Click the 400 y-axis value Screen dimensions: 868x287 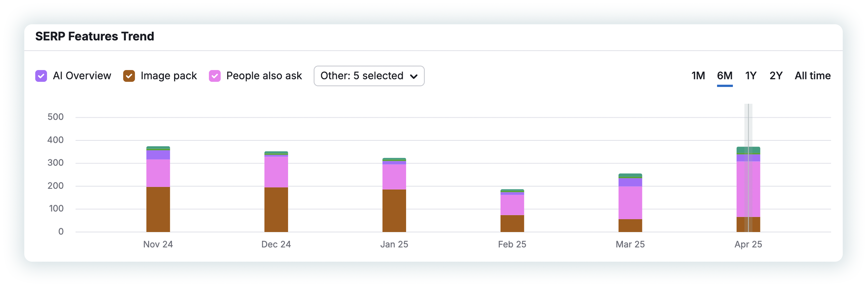tap(56, 140)
